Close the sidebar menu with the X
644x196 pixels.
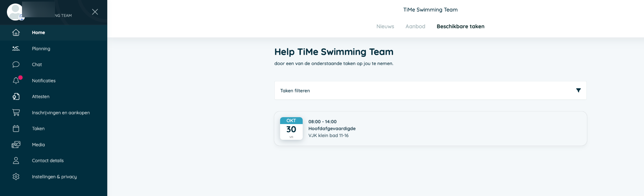tap(95, 12)
